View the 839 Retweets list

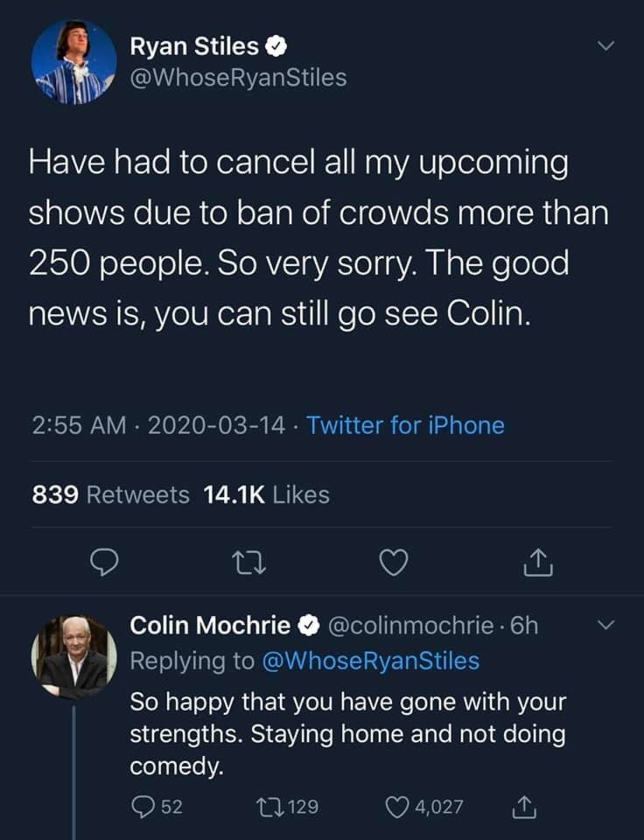(x=111, y=495)
